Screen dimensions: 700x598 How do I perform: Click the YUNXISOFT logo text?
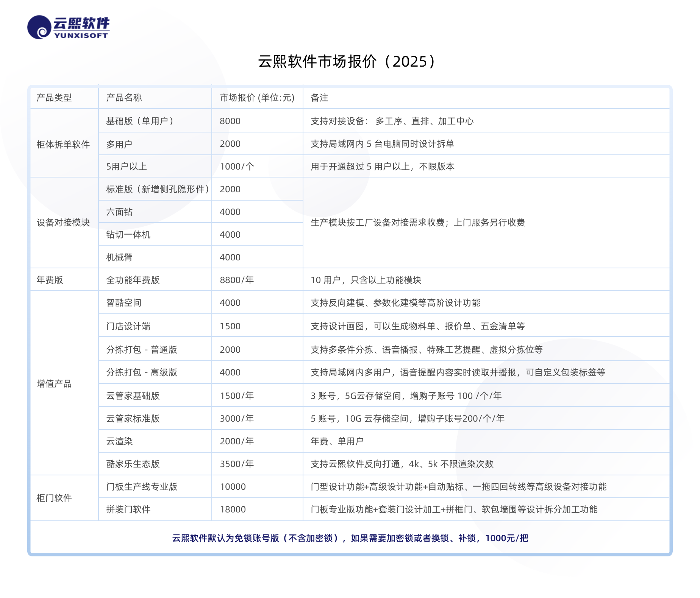point(81,36)
